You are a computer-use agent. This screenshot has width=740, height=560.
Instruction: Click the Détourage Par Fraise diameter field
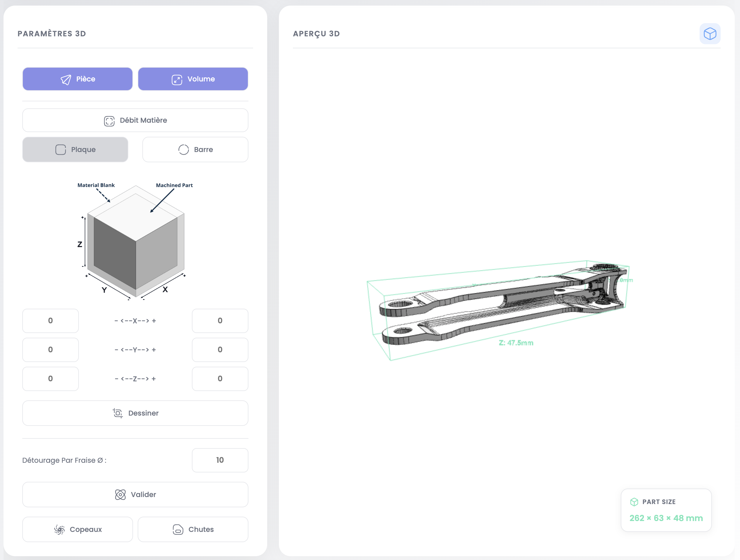220,460
